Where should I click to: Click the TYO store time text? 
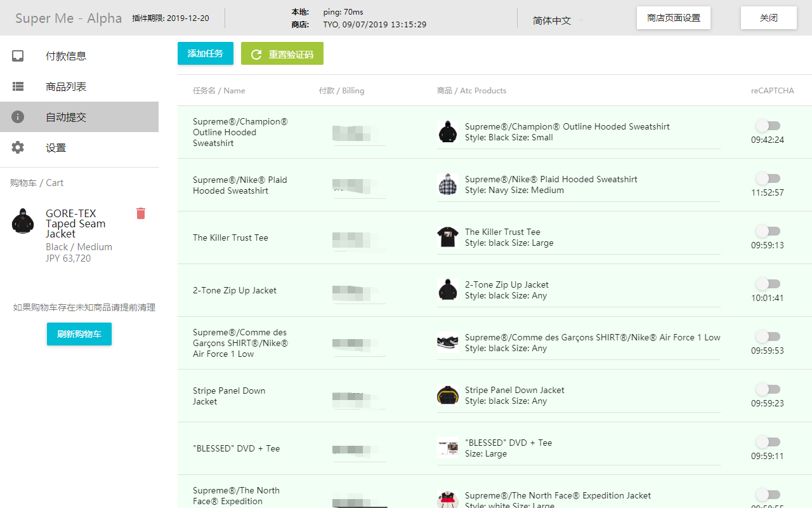point(375,25)
